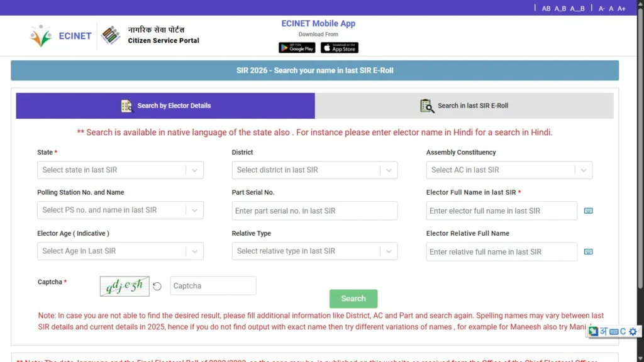Click the chevron arrow of Relative Type selector
The width and height of the screenshot is (644, 362).
coord(389,251)
